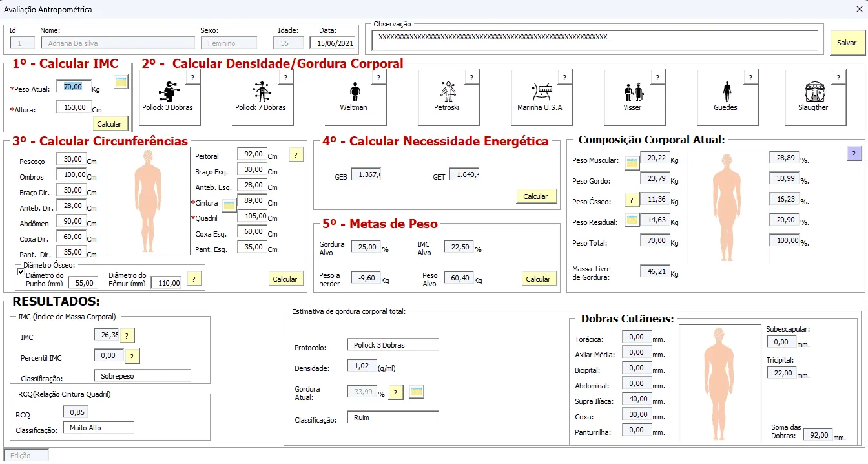Viewport: 868px width, 464px height.
Task: Open help for Gordura Atual
Action: 396,392
